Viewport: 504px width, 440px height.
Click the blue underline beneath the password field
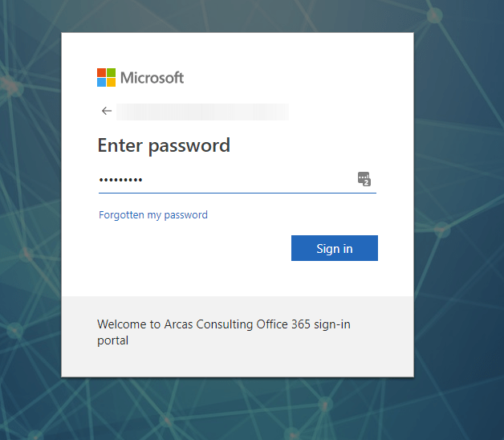237,193
